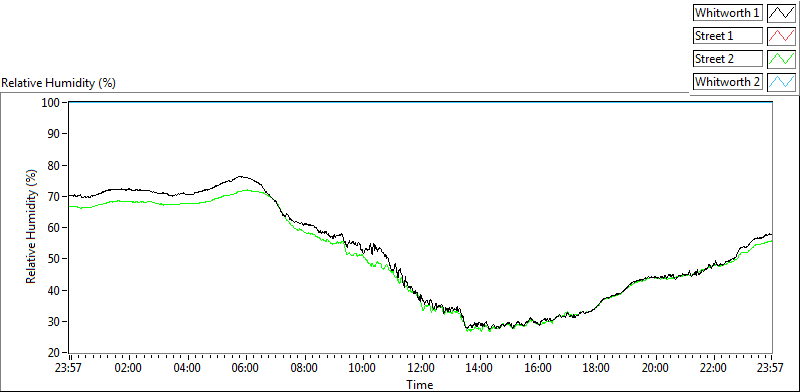
Task: Click the 14:00 time axis label
Action: click(480, 368)
